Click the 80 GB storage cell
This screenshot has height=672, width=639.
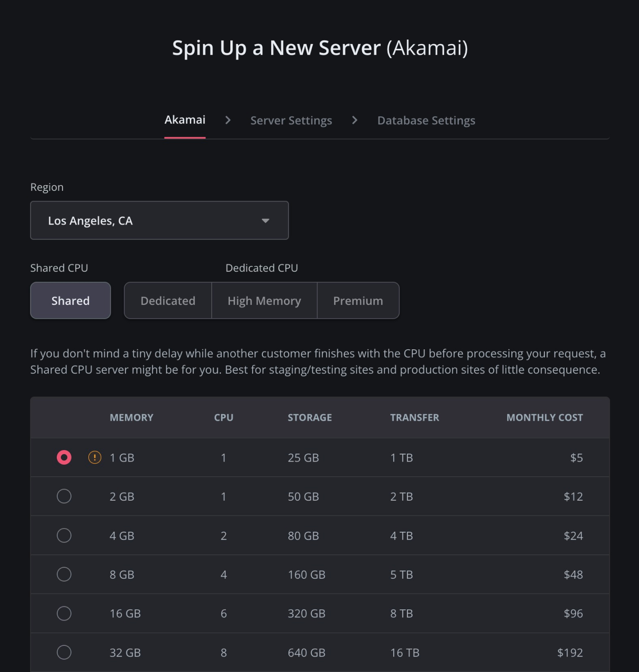tap(304, 536)
